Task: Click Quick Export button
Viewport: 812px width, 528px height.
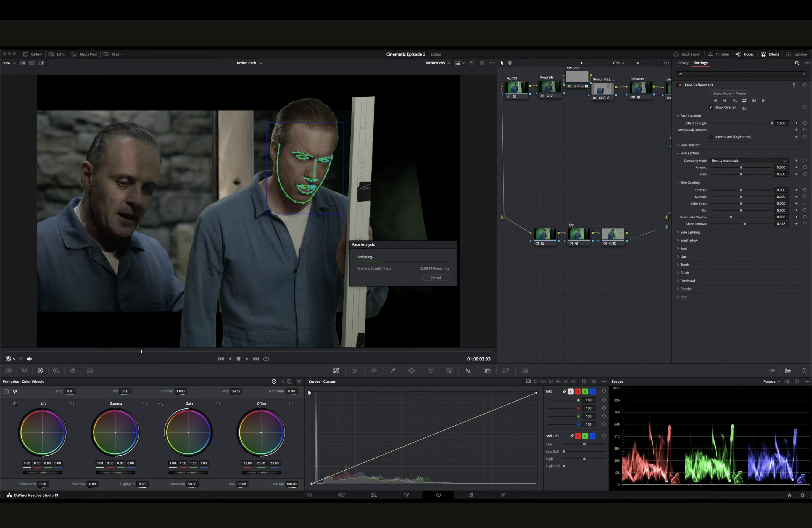Action: click(x=687, y=54)
